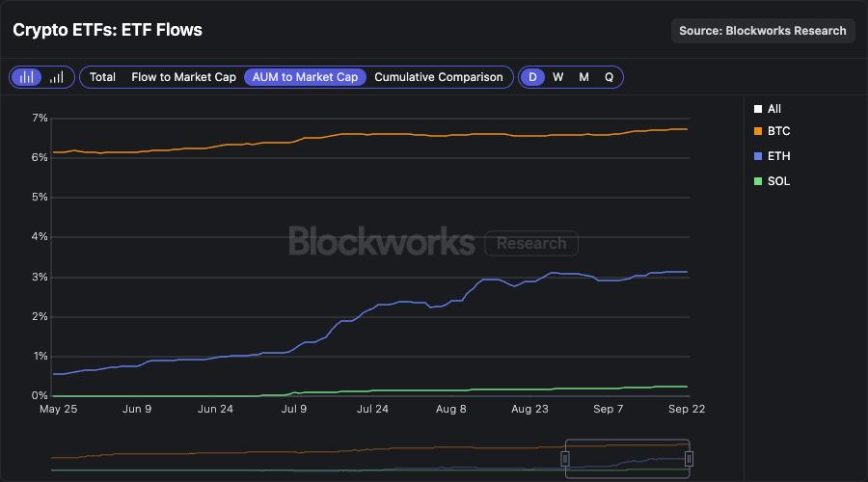Select the AUM to Market Cap tab

pos(305,77)
